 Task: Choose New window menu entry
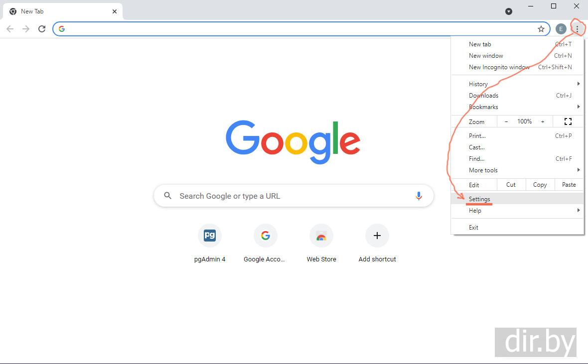point(518,56)
